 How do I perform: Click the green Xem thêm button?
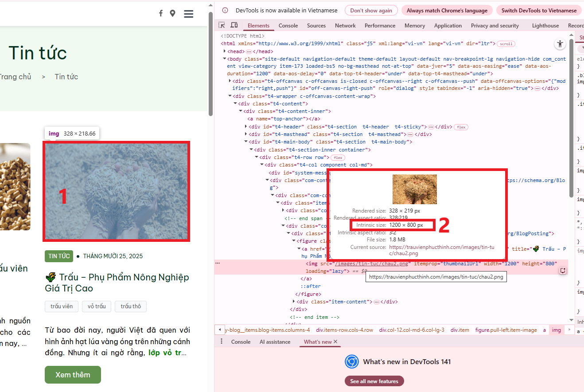pos(73,375)
